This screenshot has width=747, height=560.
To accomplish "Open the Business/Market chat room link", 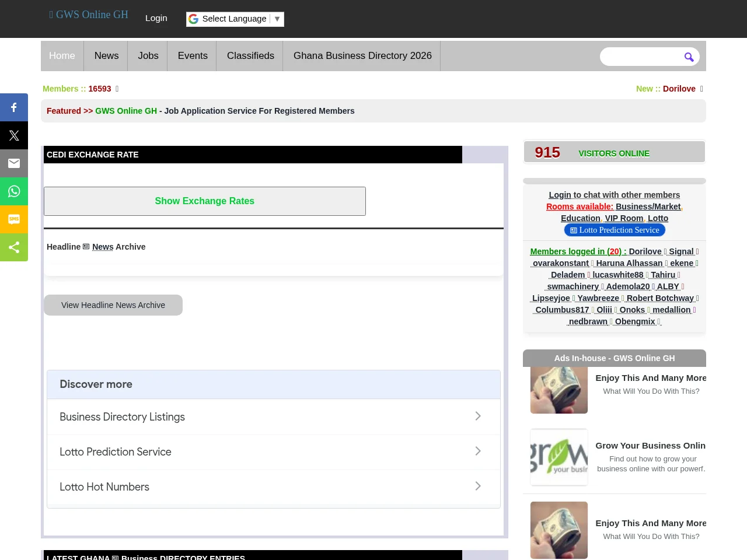I will pyautogui.click(x=648, y=206).
